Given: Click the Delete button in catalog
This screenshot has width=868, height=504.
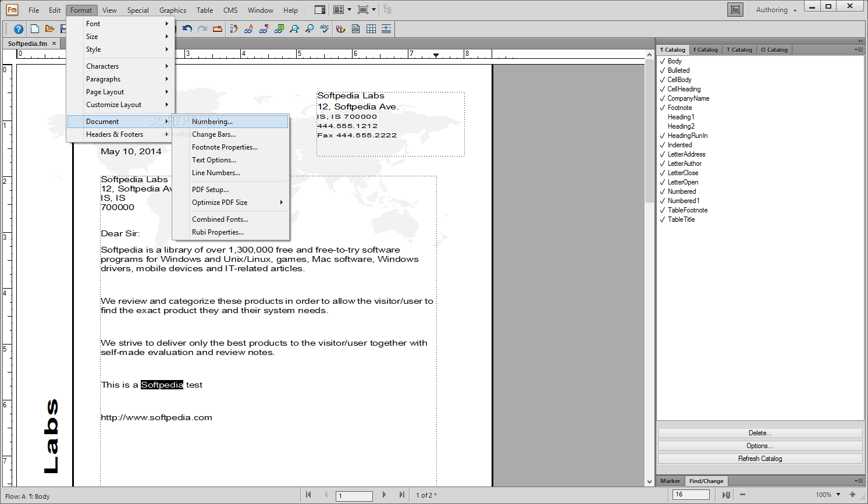Looking at the screenshot, I should coord(760,433).
